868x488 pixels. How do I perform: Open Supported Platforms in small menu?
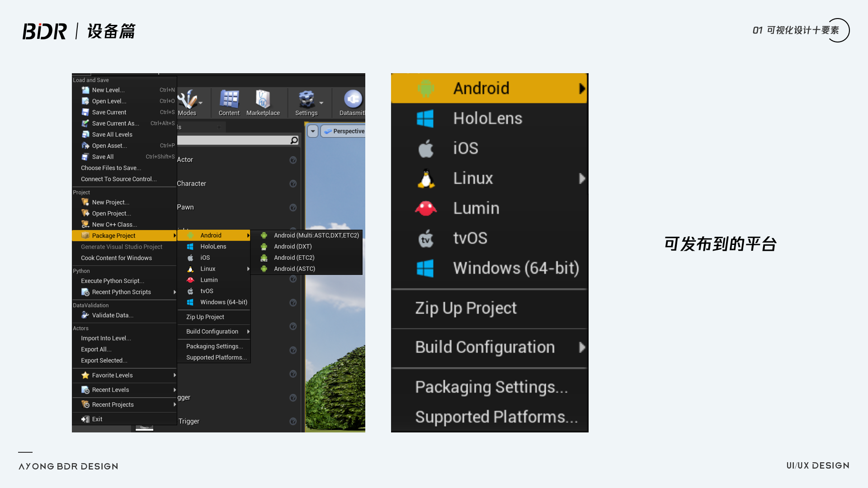214,357
